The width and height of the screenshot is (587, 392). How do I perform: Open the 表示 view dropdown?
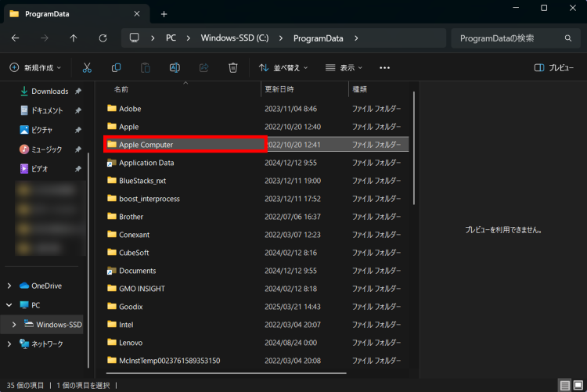[344, 68]
